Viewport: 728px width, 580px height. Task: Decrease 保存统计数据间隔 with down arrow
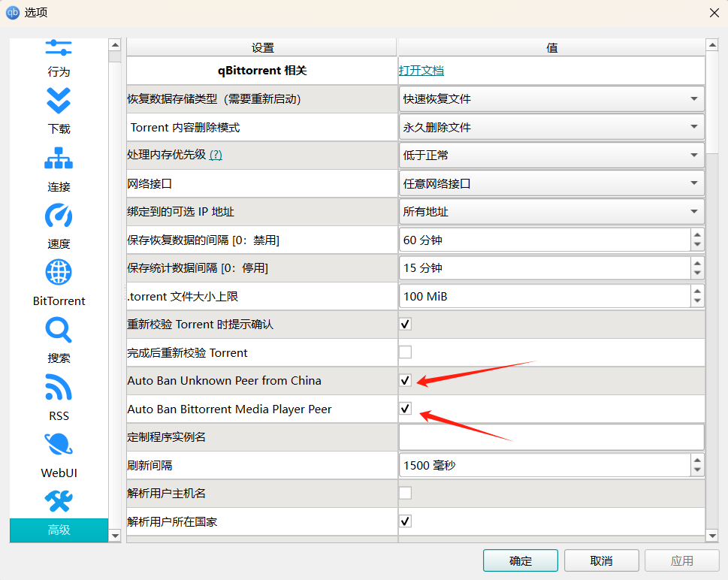697,273
